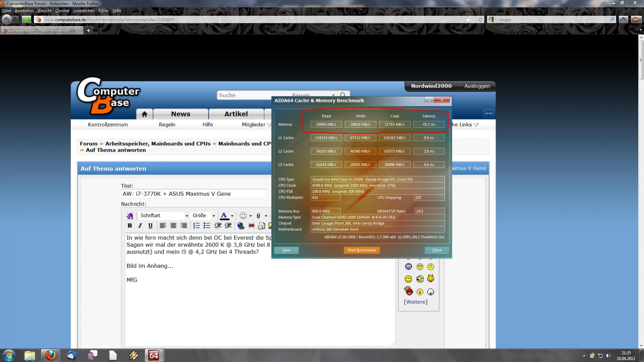Click the AIDA64 taskbar icon
This screenshot has width=644, height=362.
coord(154,355)
